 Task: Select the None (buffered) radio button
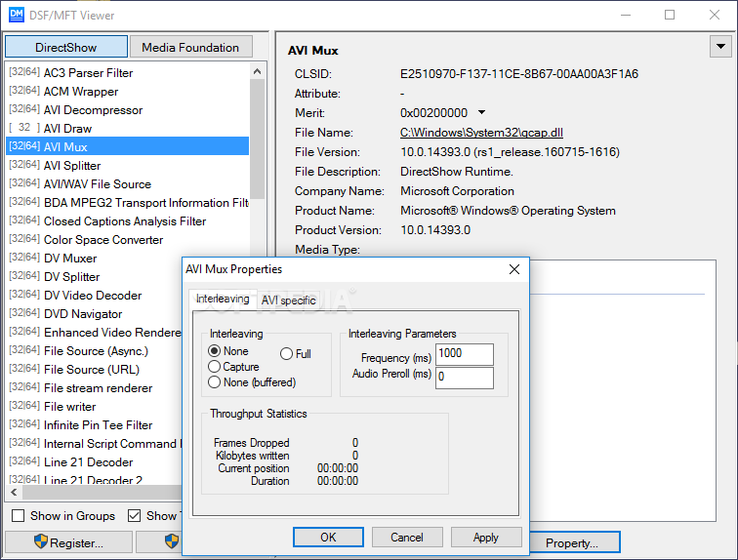214,381
